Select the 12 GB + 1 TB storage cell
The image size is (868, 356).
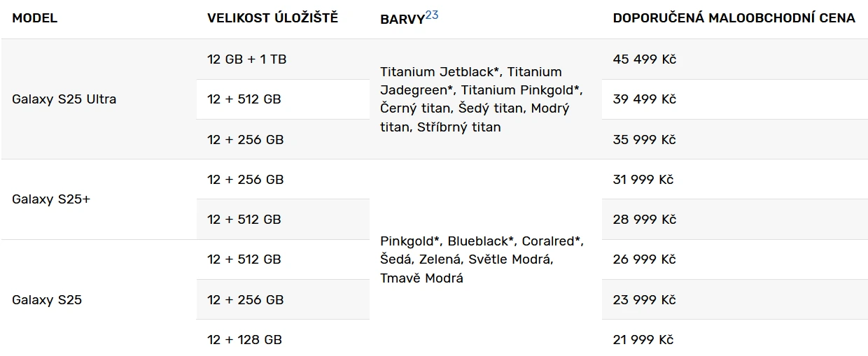[x=247, y=59]
